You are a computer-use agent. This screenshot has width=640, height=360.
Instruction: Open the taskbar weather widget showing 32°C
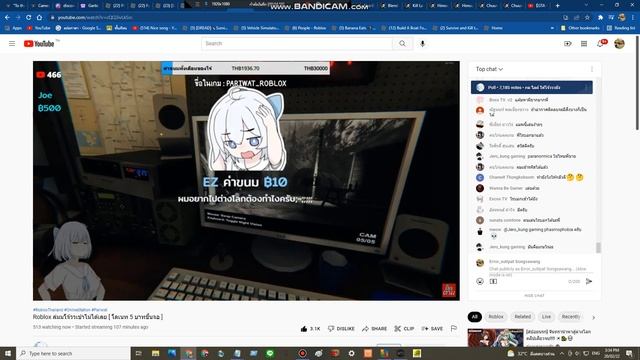point(531,353)
